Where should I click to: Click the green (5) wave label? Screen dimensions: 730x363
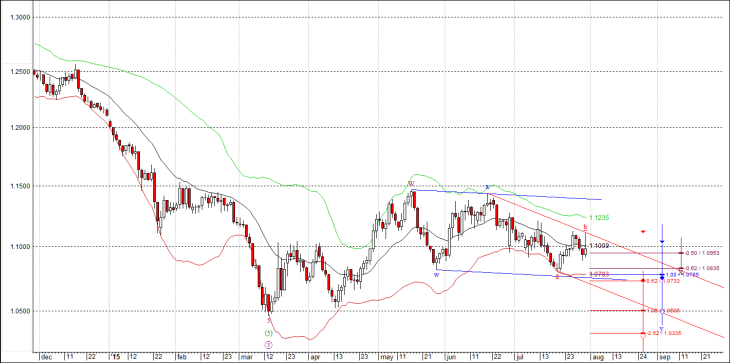pos(268,333)
